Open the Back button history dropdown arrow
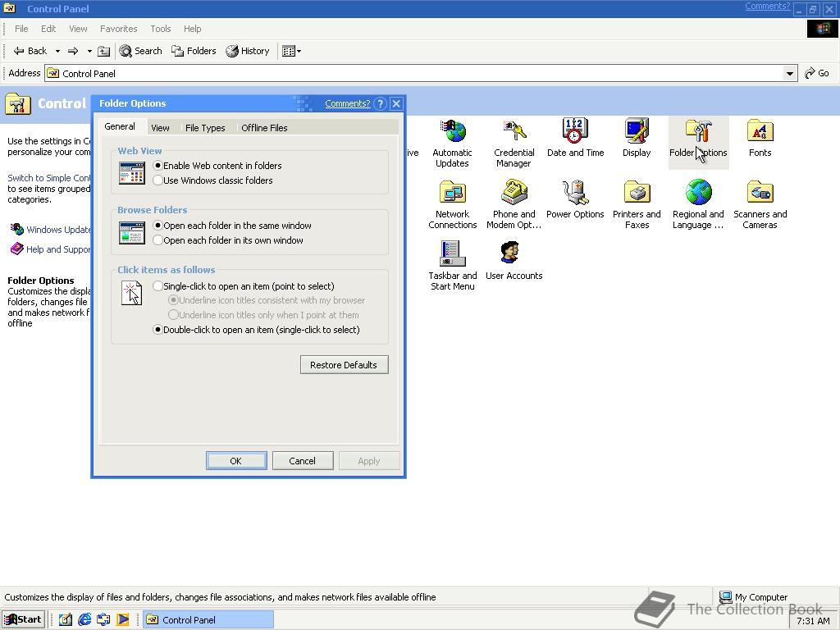 [57, 51]
